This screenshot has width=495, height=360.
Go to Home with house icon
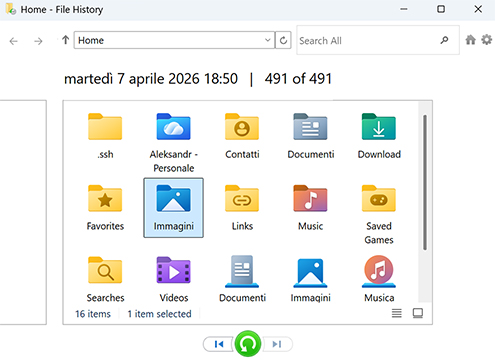(470, 40)
